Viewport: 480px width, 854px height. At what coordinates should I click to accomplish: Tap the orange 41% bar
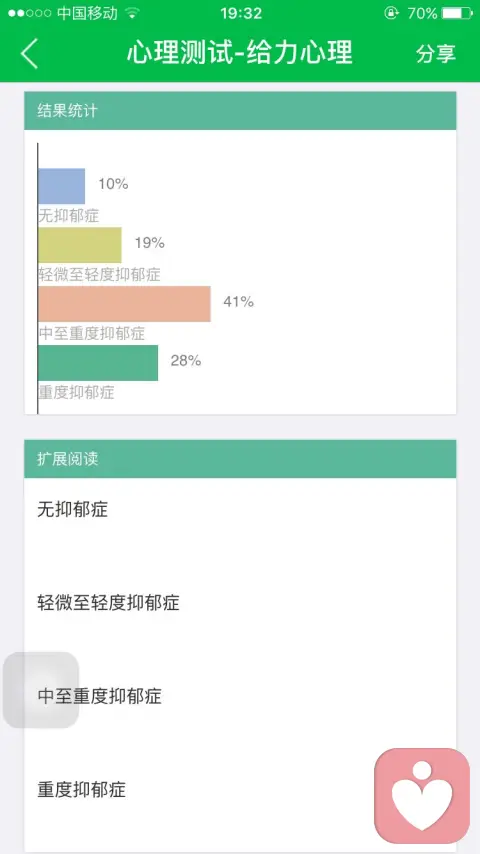124,304
